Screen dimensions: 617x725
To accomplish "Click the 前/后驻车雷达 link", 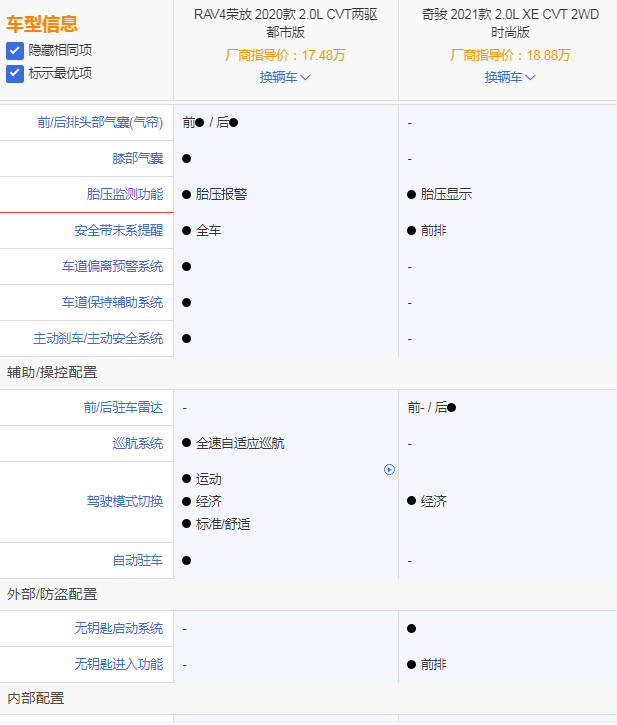I will pyautogui.click(x=123, y=408).
